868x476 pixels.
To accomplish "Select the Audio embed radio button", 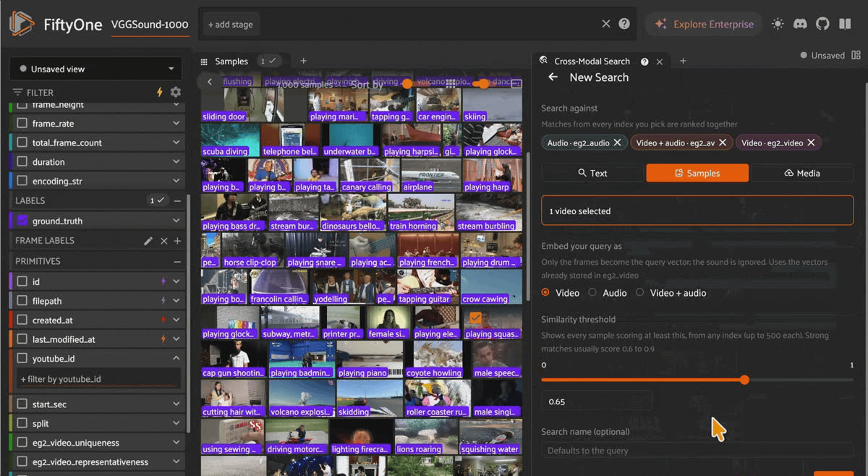I will 592,293.
